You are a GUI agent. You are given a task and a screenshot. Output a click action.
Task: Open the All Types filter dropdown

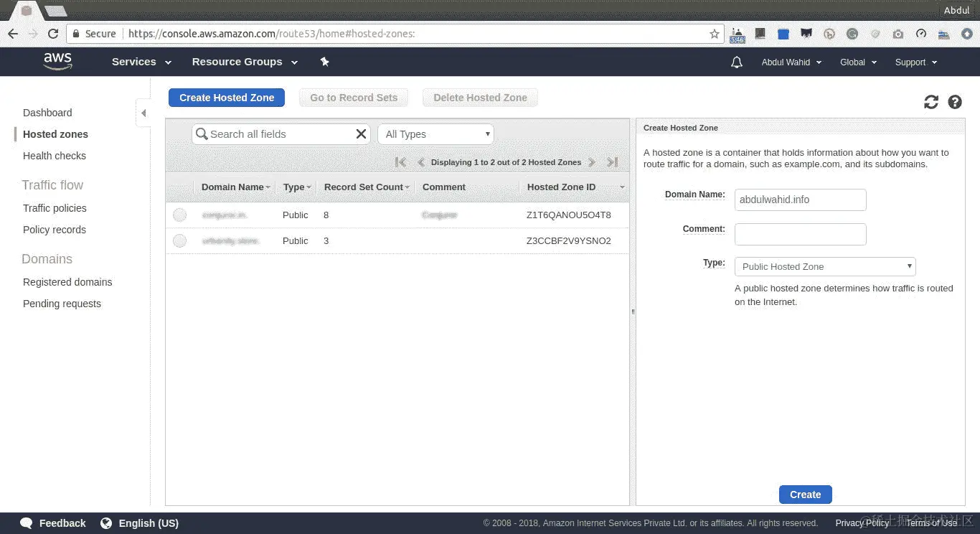(435, 133)
